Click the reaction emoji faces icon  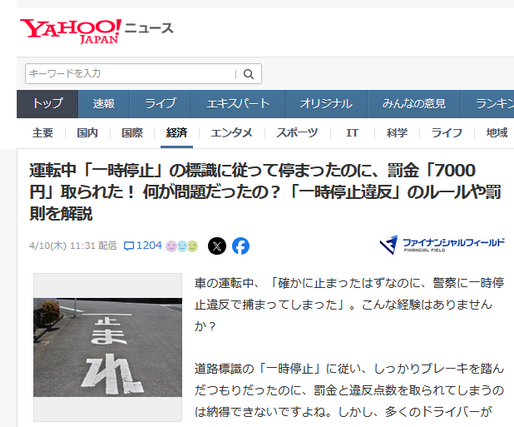pyautogui.click(x=182, y=246)
